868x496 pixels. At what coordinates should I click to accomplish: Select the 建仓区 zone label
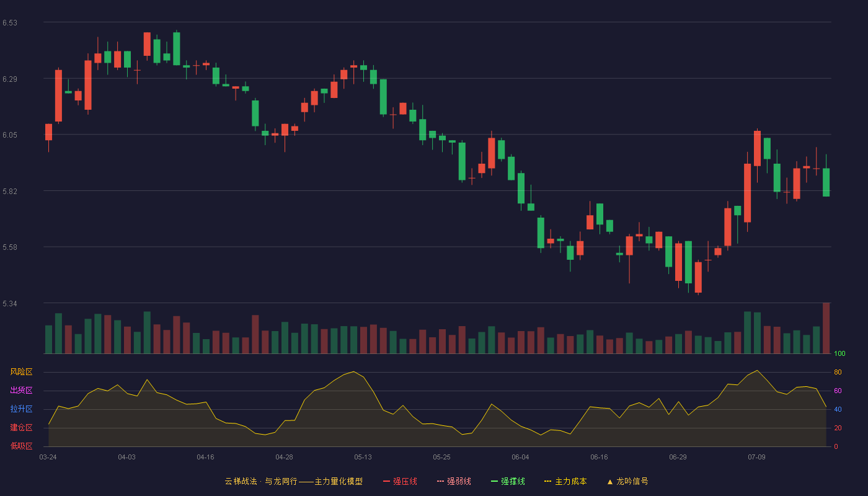pyautogui.click(x=21, y=428)
